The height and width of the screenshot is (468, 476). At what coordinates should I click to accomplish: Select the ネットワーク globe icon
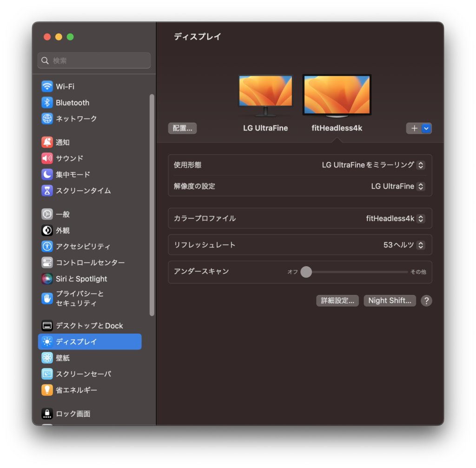pyautogui.click(x=47, y=119)
